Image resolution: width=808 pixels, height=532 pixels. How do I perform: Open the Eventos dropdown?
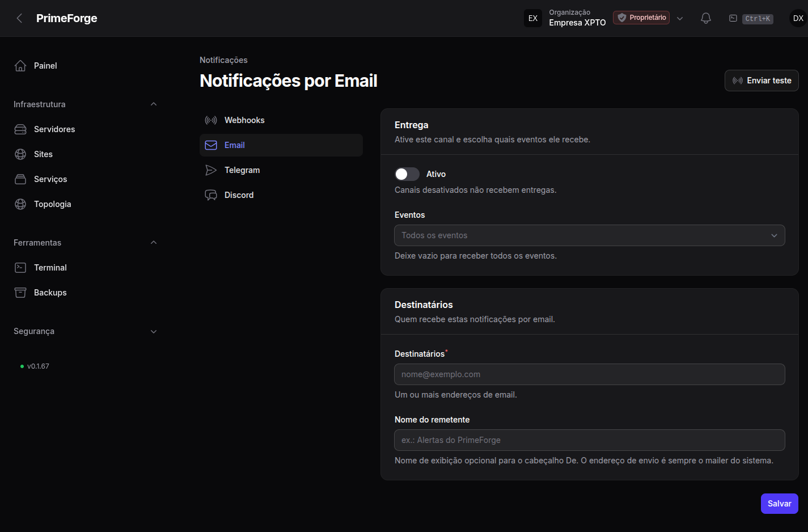click(590, 235)
